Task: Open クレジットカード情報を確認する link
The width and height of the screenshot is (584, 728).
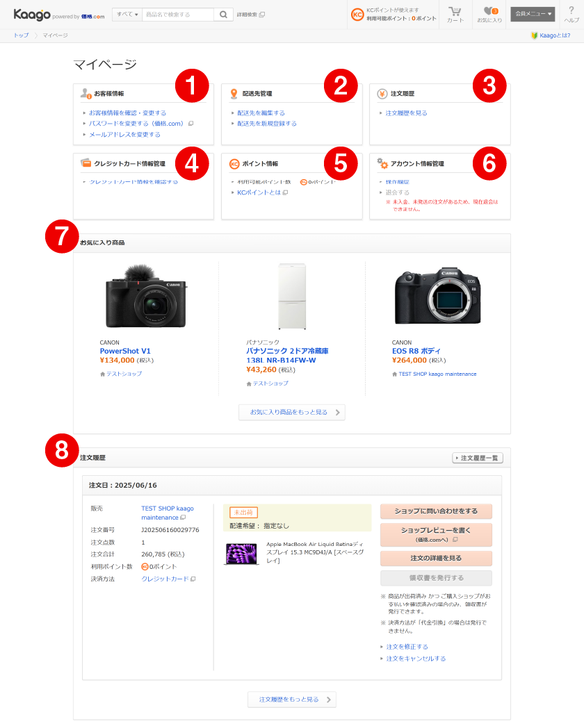Action: tap(133, 182)
